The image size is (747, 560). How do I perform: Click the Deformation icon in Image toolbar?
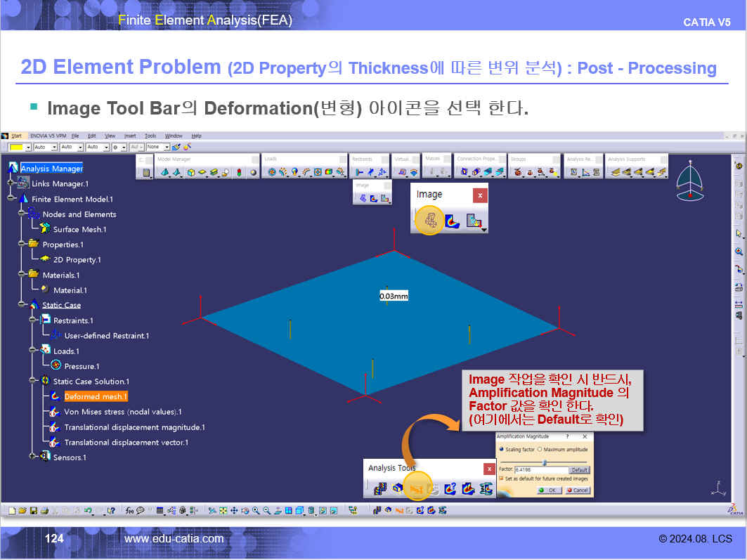[x=430, y=221]
